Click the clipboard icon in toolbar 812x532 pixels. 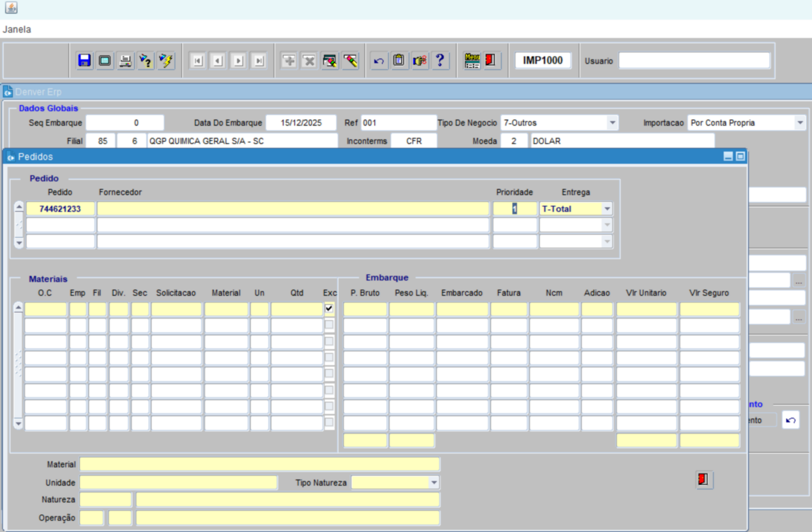pyautogui.click(x=399, y=61)
